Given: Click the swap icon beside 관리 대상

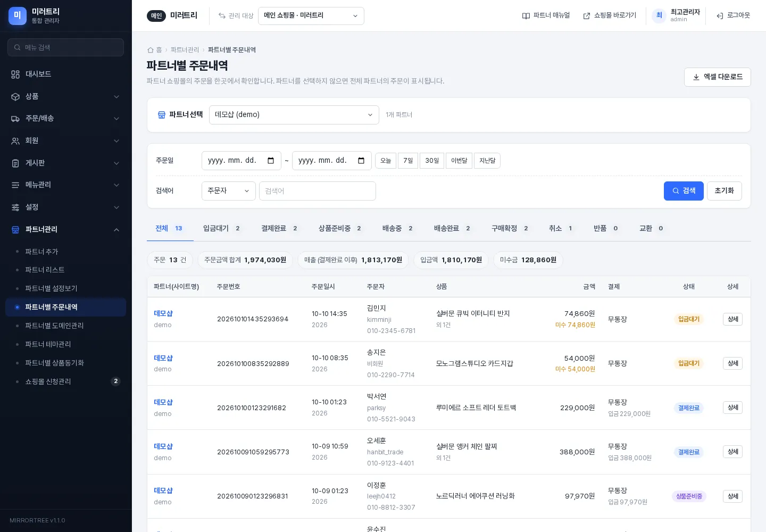Looking at the screenshot, I should [222, 16].
